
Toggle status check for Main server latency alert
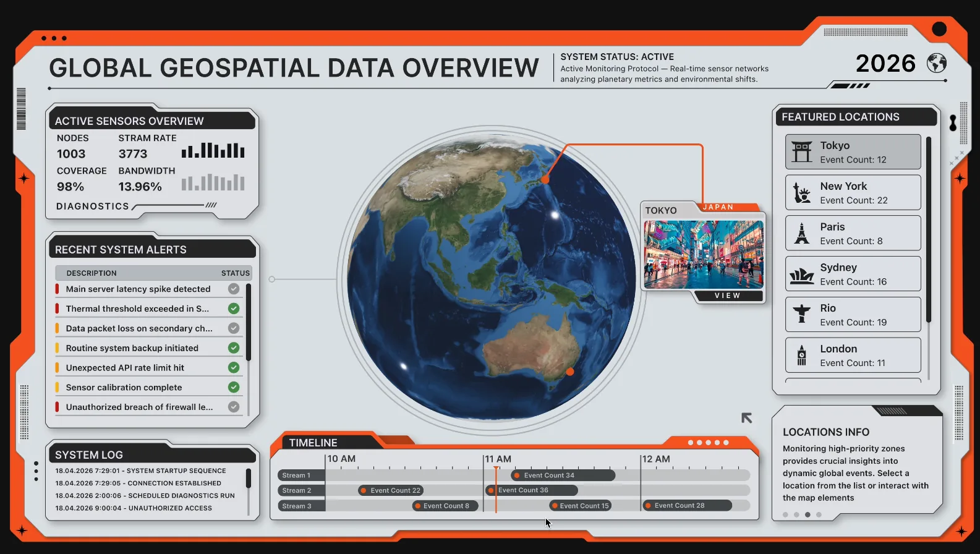pyautogui.click(x=234, y=289)
